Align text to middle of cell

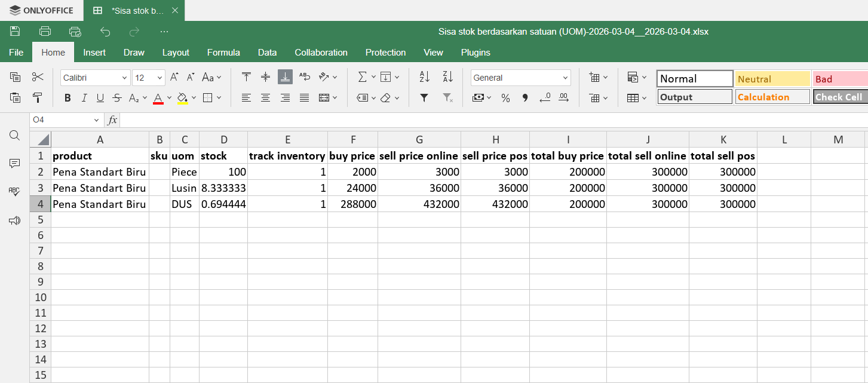[266, 77]
